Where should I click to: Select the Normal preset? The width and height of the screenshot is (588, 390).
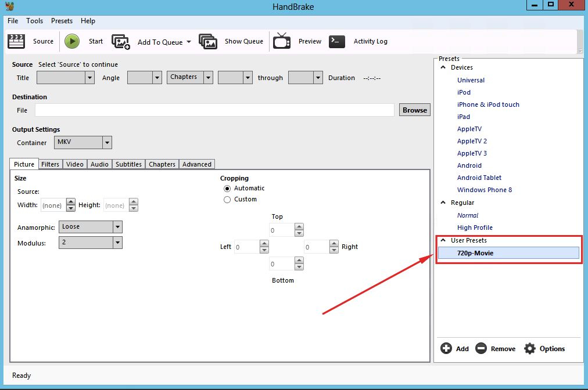468,215
